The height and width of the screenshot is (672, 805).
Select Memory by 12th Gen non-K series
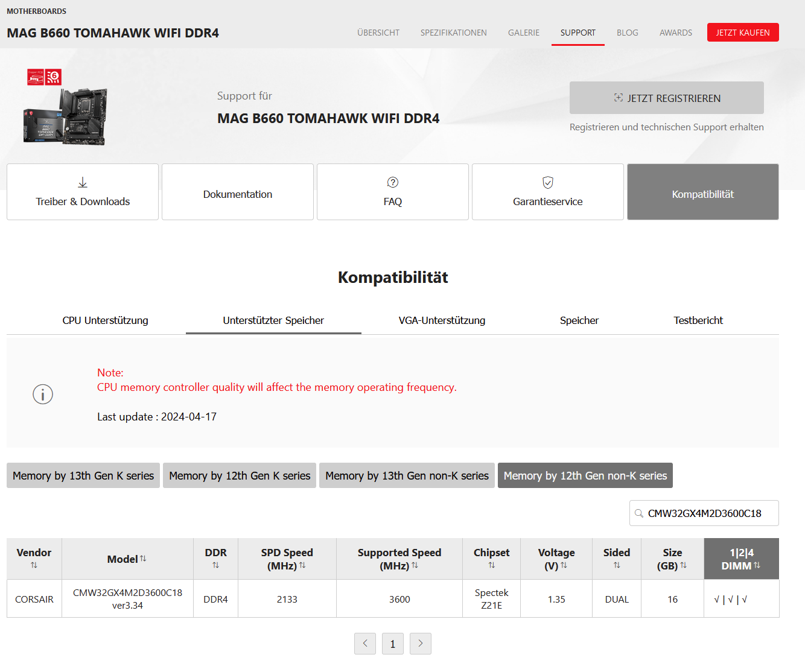pos(585,475)
